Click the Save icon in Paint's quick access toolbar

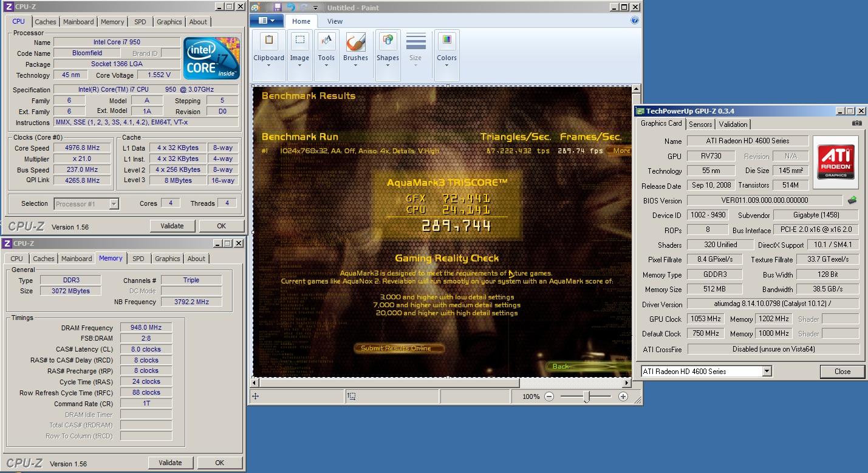coord(278,7)
